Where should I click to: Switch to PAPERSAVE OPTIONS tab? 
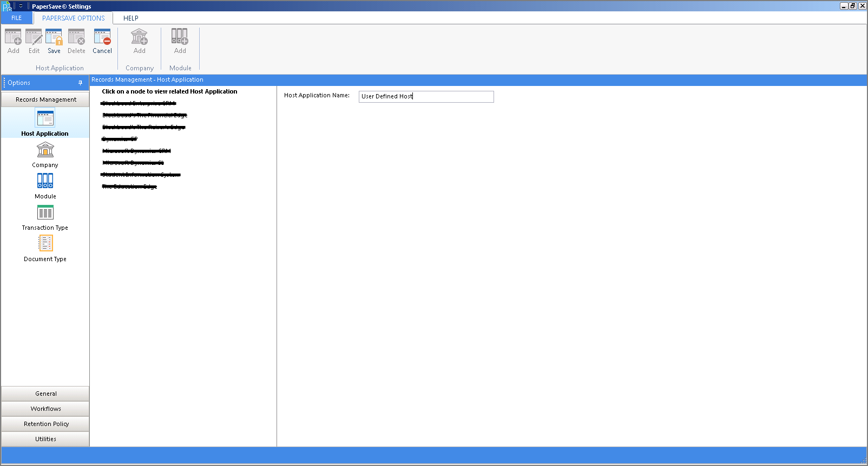click(74, 18)
